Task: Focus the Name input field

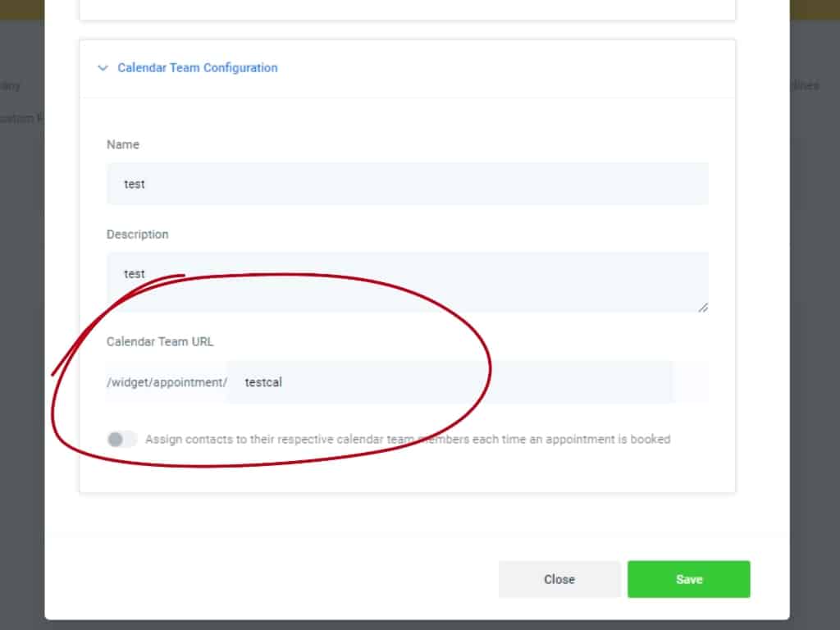Action: (407, 184)
